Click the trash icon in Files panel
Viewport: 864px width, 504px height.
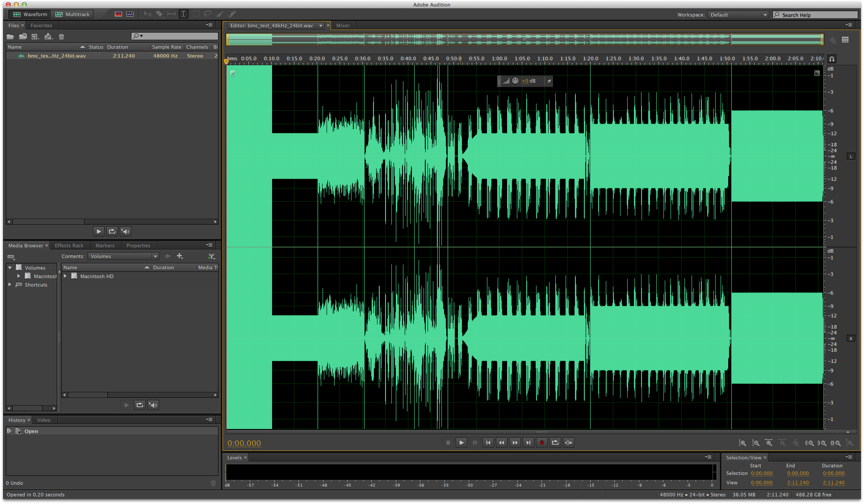pyautogui.click(x=61, y=37)
